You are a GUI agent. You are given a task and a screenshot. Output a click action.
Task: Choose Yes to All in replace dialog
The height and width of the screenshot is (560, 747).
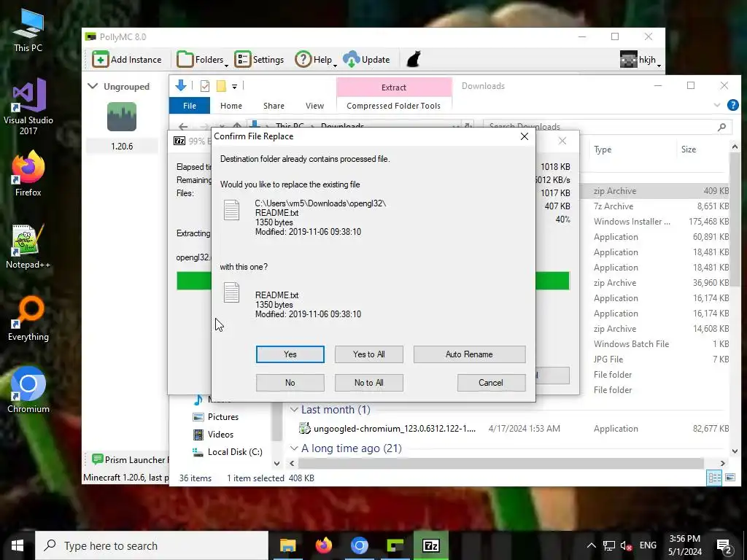click(x=368, y=354)
